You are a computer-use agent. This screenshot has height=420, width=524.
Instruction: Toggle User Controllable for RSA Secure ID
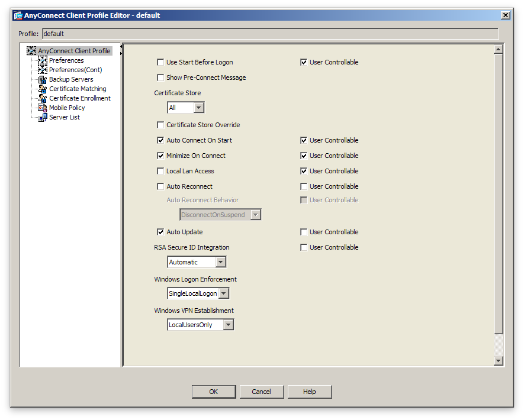pyautogui.click(x=303, y=247)
